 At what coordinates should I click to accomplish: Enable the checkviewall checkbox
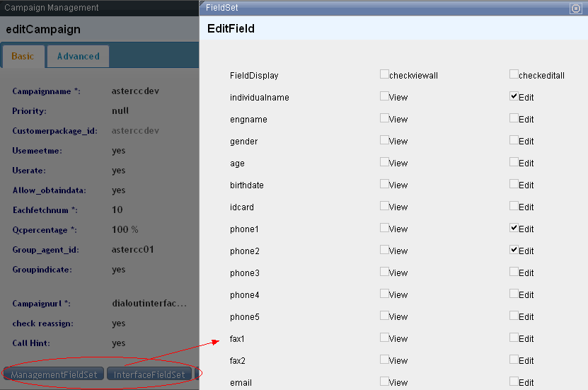384,74
